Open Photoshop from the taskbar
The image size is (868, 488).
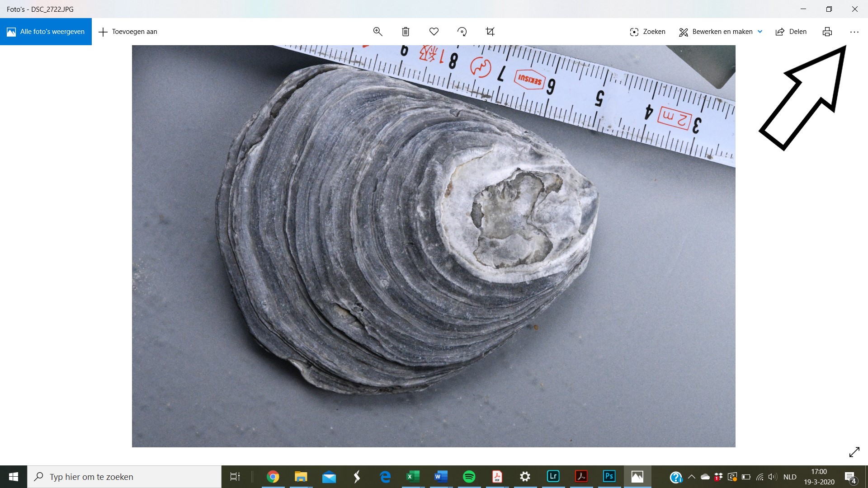(609, 476)
